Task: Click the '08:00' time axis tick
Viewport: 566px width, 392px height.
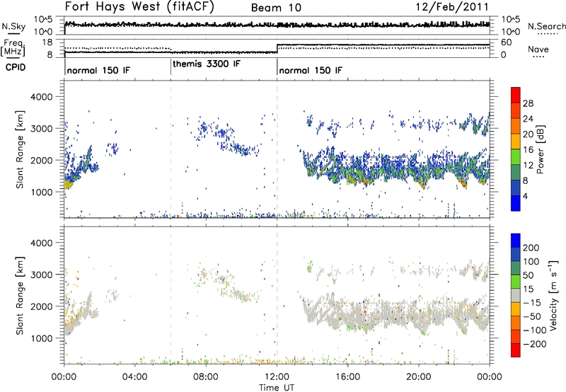Action: point(206,377)
